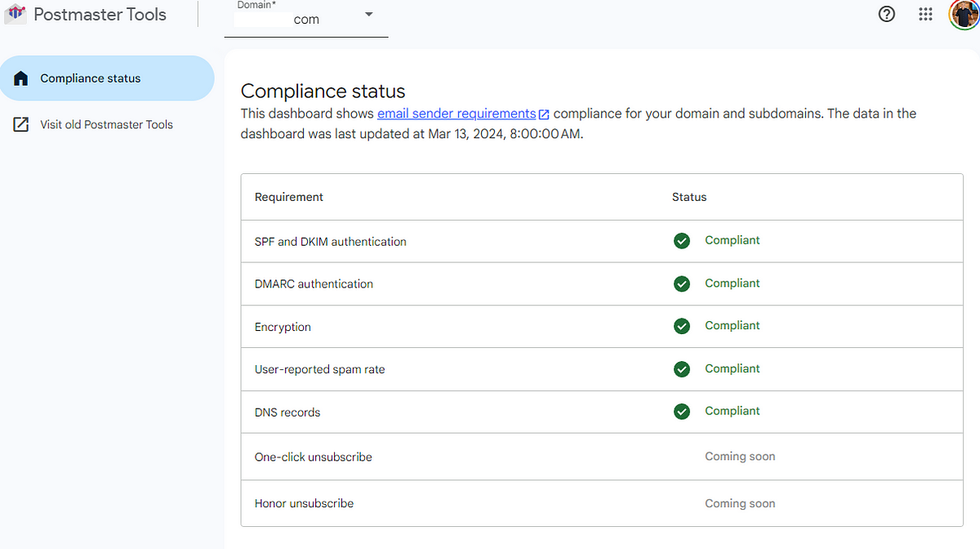
Task: Click the Honor unsubscribe row label
Action: (304, 503)
